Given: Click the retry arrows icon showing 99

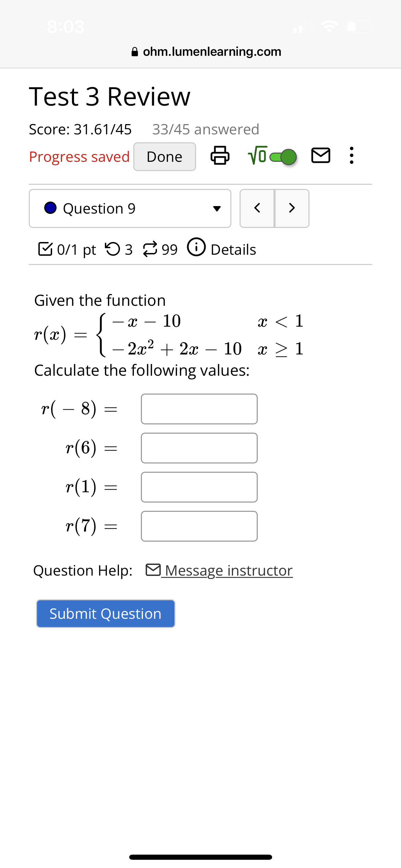Looking at the screenshot, I should point(151,249).
